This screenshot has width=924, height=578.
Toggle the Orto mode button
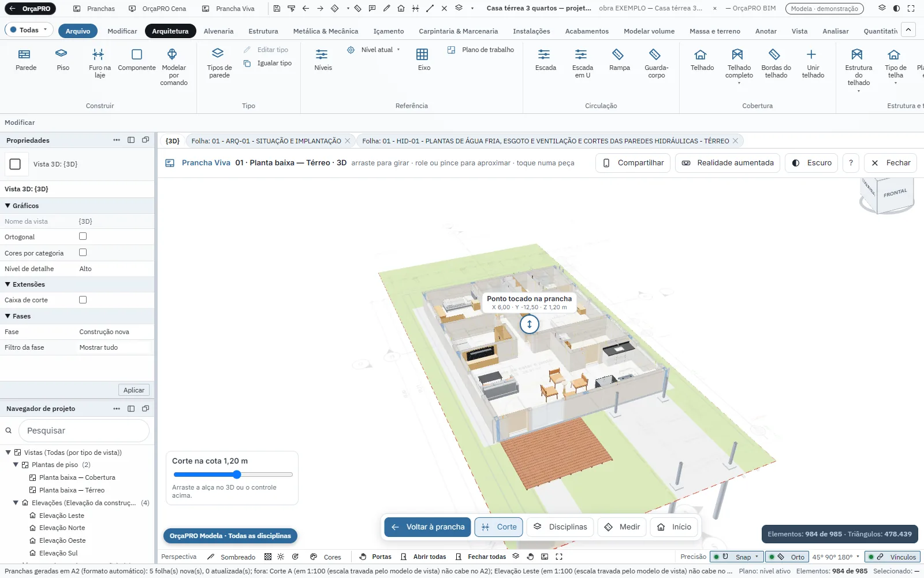pos(787,557)
